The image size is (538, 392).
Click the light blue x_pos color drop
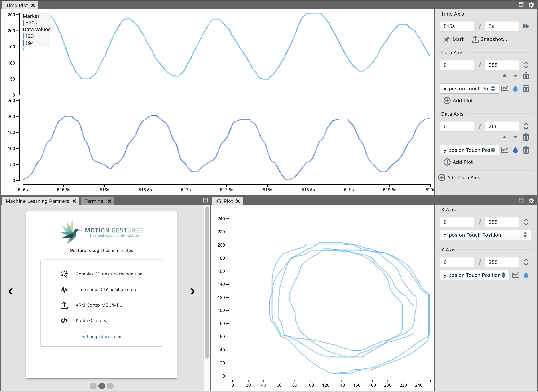coord(515,89)
